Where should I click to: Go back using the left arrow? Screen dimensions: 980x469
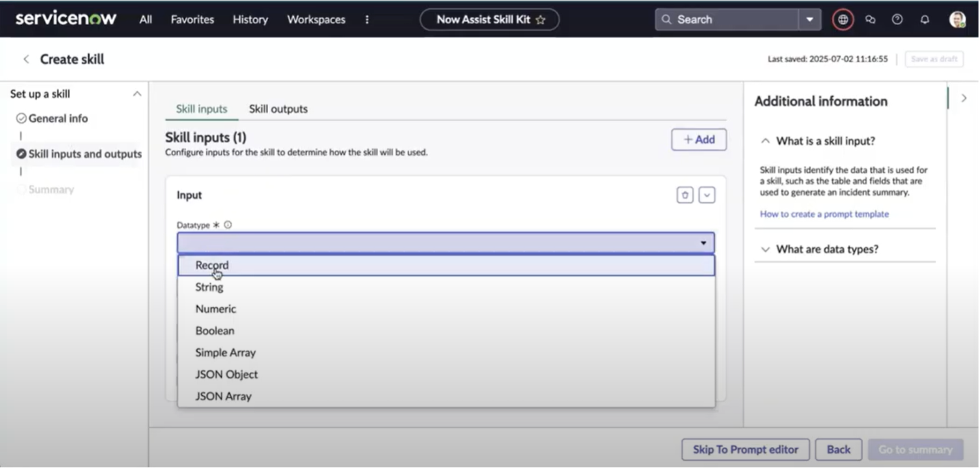(x=26, y=59)
